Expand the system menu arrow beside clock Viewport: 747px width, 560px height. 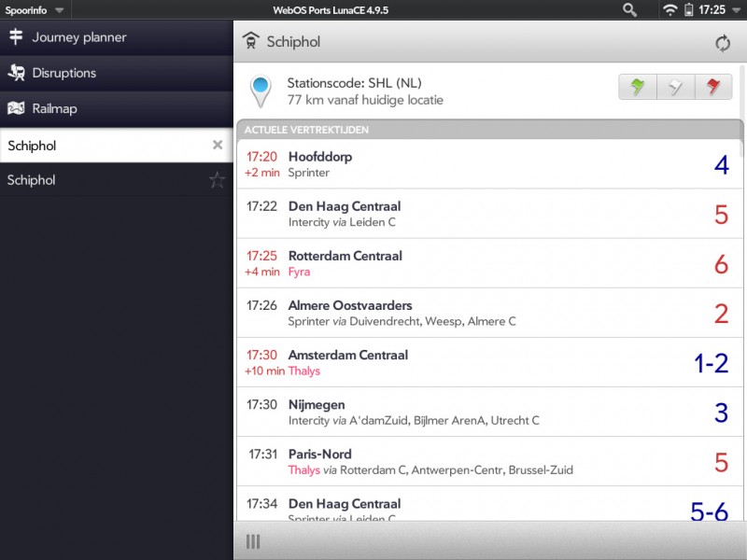736,10
